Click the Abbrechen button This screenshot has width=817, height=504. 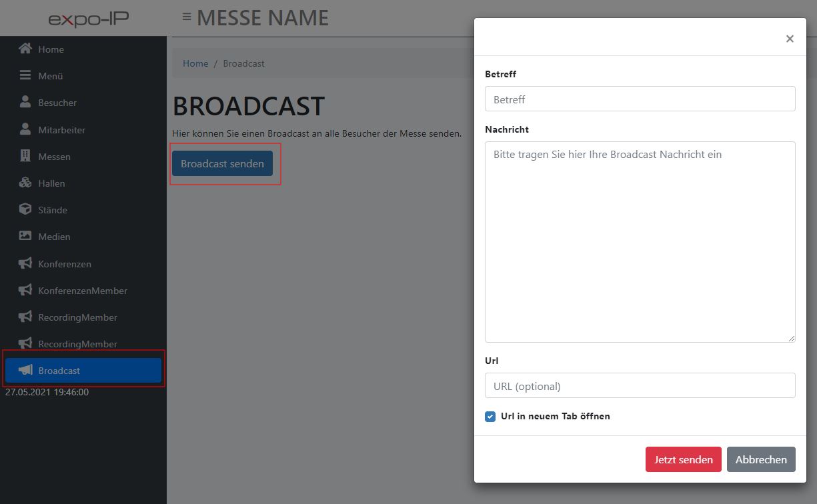(x=760, y=459)
